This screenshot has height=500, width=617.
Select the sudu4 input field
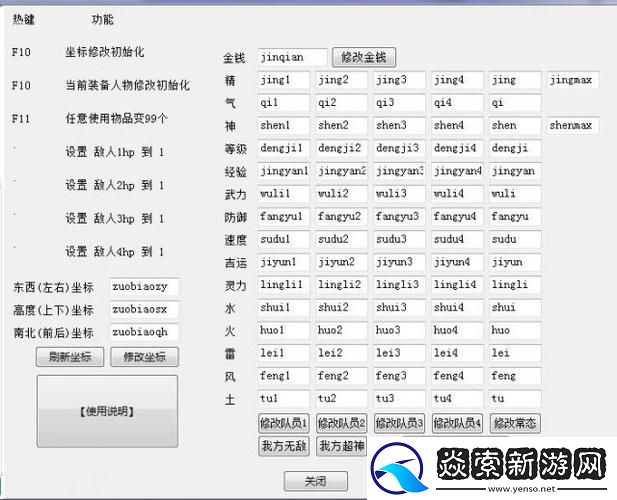457,239
